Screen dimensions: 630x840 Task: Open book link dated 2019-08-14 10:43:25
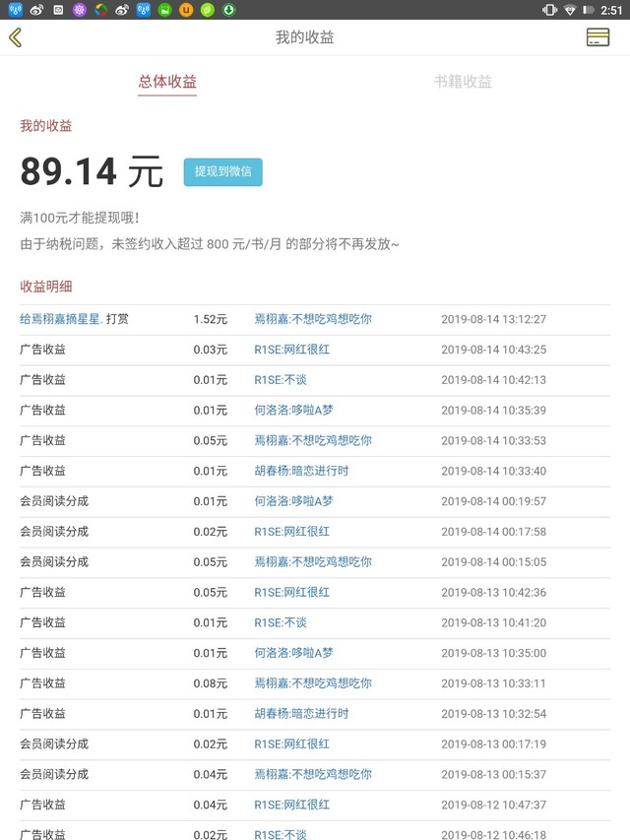pyautogui.click(x=291, y=350)
